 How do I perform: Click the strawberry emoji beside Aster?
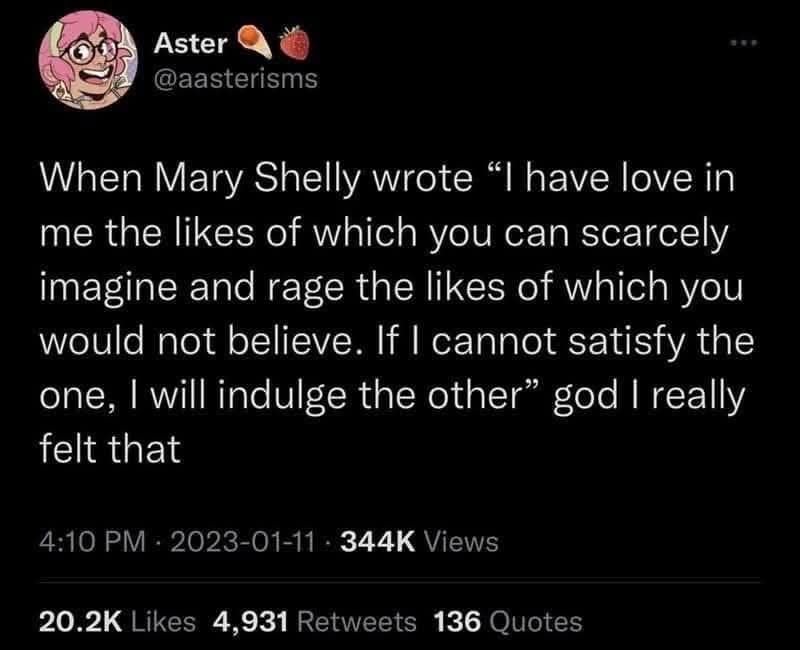[x=295, y=43]
